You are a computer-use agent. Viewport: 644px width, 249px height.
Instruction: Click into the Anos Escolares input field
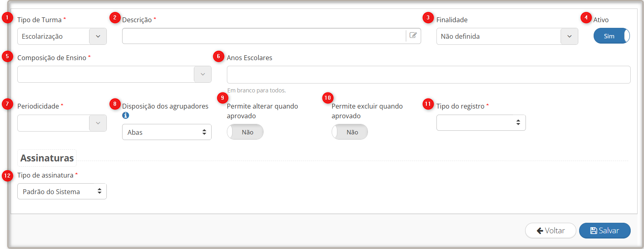pos(428,75)
